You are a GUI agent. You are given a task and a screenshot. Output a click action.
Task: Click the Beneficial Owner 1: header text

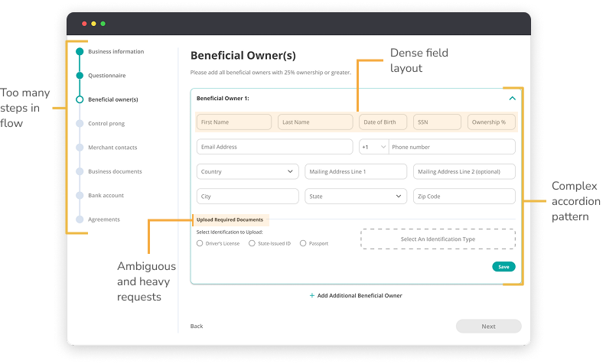pyautogui.click(x=223, y=98)
